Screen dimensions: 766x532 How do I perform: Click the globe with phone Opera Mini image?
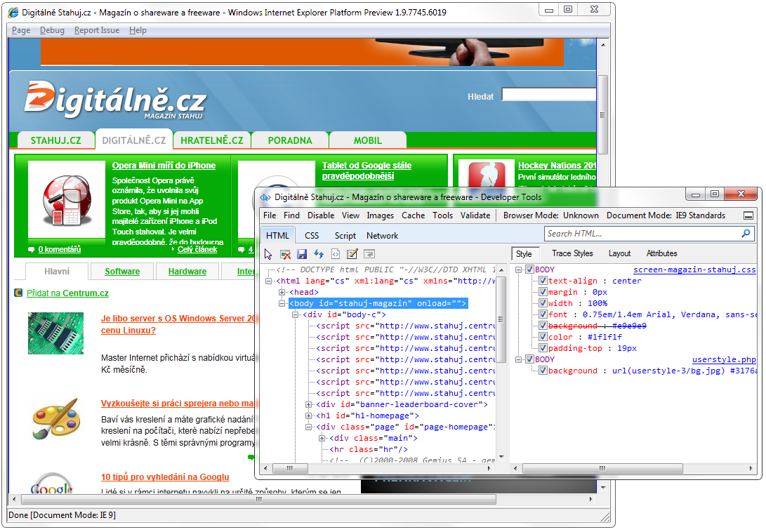coord(67,199)
